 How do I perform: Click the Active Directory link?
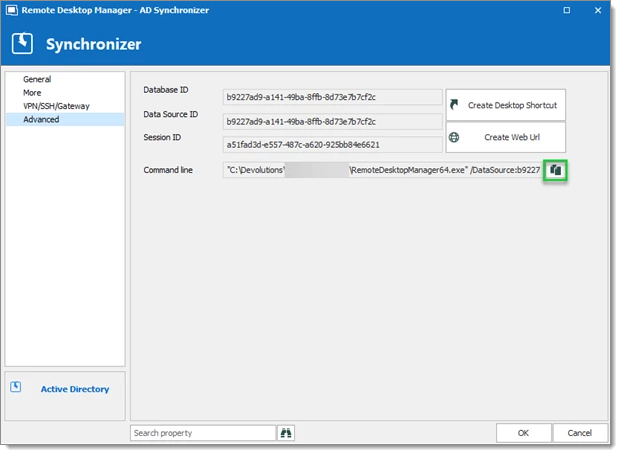pyautogui.click(x=75, y=389)
